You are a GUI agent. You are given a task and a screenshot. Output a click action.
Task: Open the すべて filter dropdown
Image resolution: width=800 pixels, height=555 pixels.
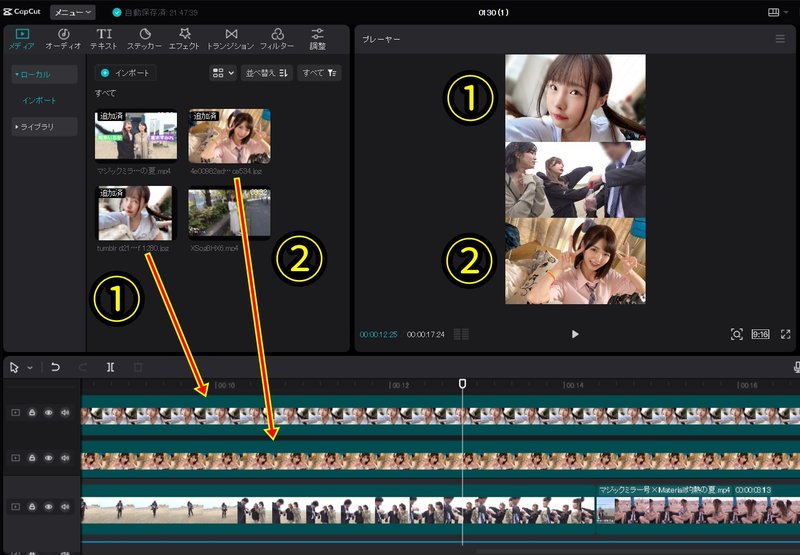tap(319, 73)
